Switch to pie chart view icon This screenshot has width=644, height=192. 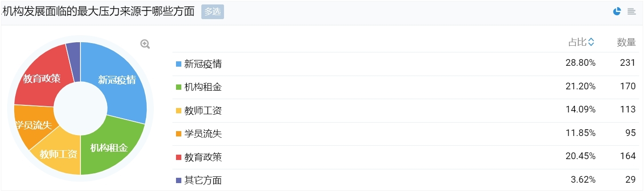coord(617,12)
